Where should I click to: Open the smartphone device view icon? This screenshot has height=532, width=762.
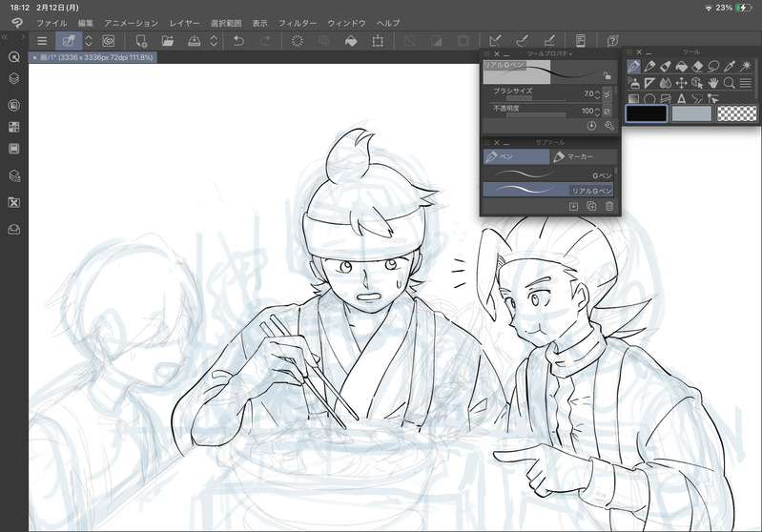[580, 41]
